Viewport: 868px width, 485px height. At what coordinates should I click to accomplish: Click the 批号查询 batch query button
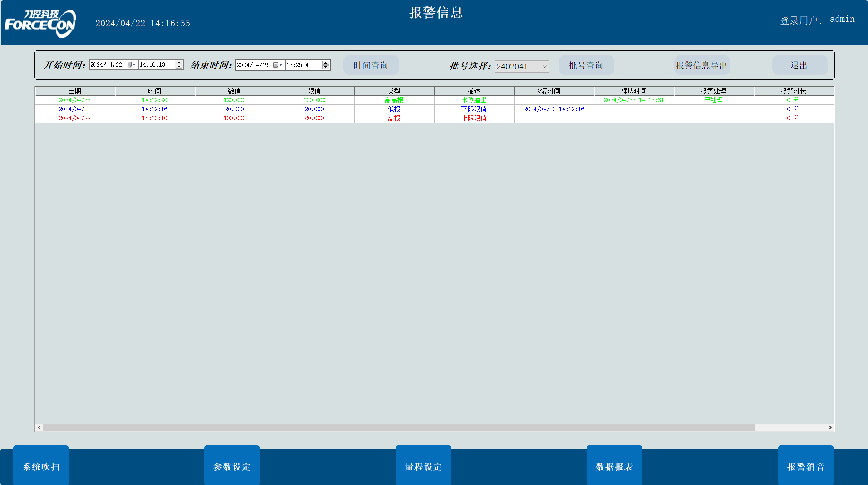click(x=586, y=65)
